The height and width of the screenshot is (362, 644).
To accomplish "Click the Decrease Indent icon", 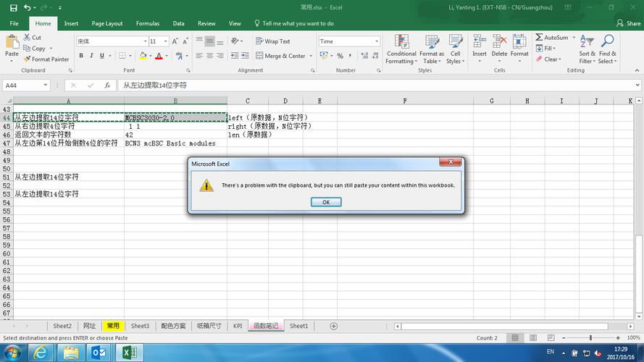I will 235,56.
